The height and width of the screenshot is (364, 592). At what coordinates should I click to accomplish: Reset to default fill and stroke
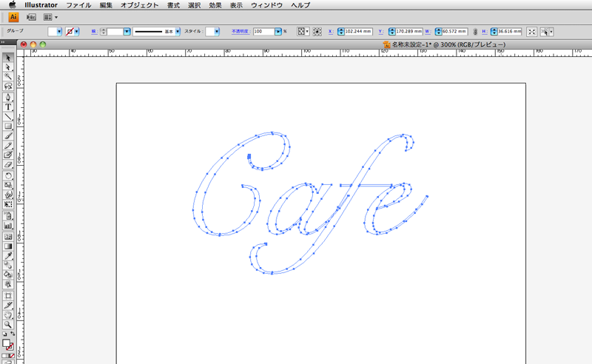pos(4,334)
